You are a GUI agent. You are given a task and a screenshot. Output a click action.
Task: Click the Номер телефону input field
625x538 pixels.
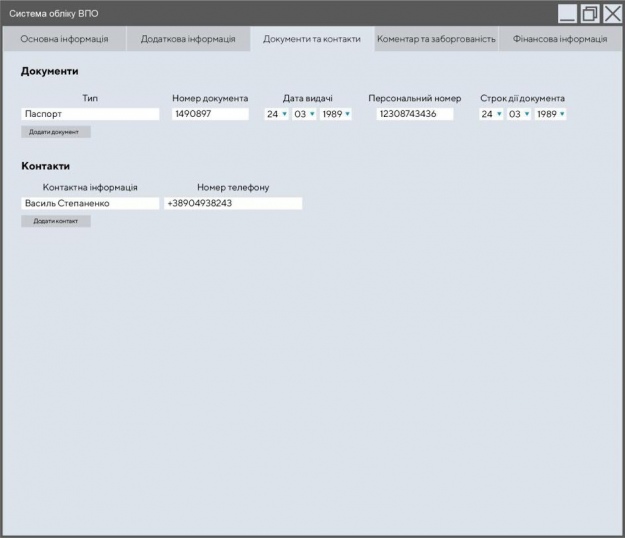click(233, 203)
